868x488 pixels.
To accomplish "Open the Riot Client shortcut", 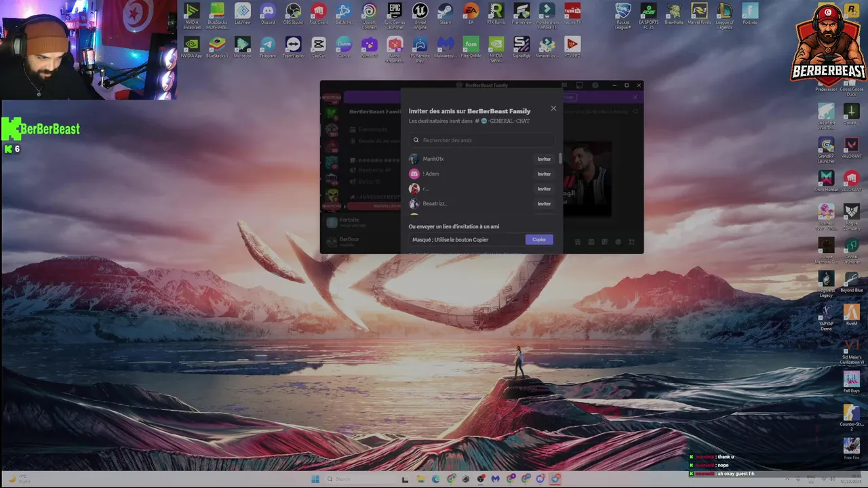I will (x=318, y=14).
